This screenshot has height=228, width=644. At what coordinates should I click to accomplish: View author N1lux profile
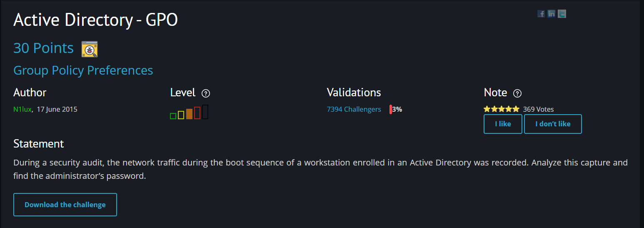tap(22, 109)
